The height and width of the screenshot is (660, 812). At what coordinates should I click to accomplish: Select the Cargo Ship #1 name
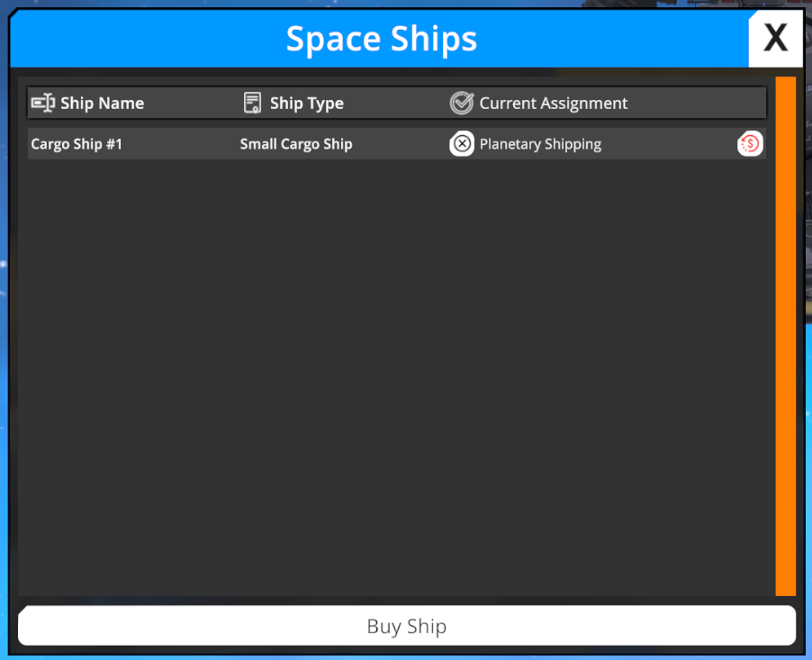tap(77, 144)
